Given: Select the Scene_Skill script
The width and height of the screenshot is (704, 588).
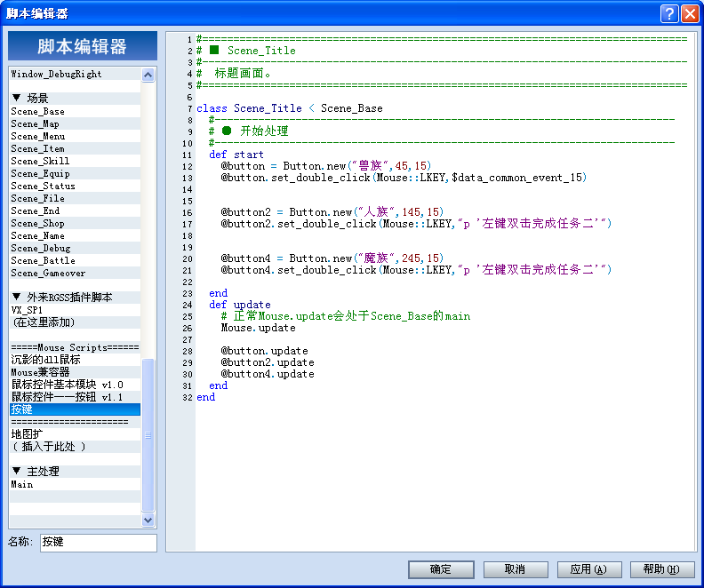Looking at the screenshot, I should pos(75,161).
